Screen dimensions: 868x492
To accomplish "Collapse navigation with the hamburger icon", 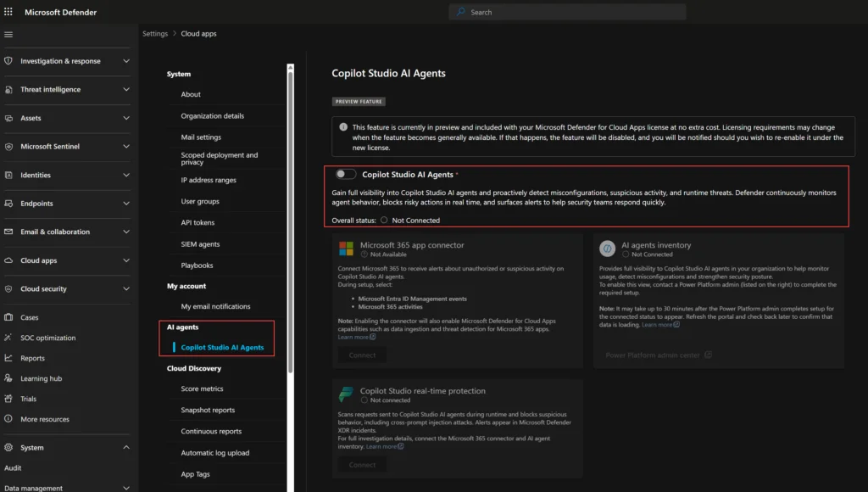I will (x=8, y=34).
